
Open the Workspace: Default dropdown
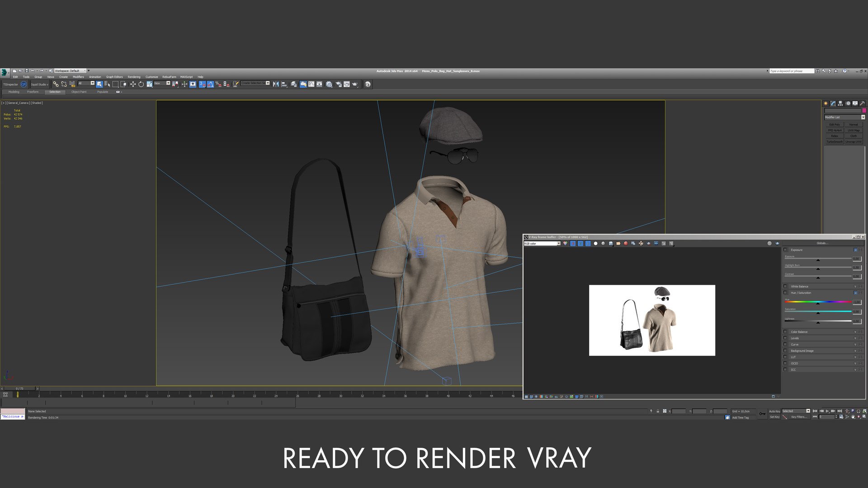(70, 71)
